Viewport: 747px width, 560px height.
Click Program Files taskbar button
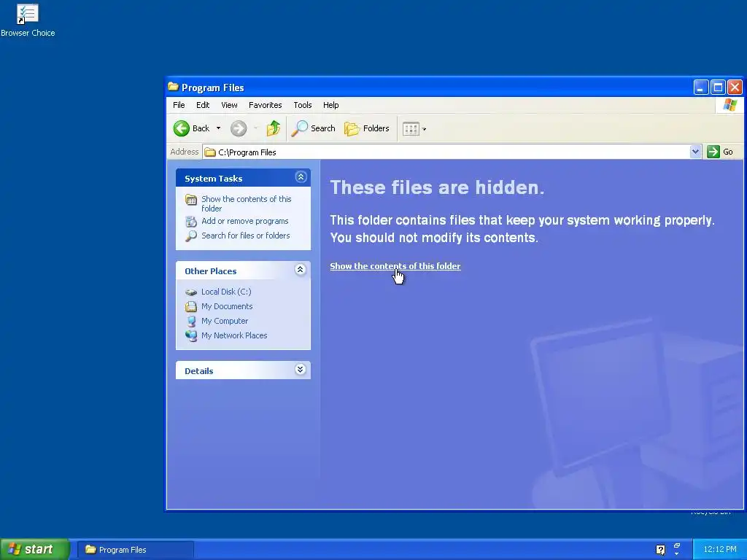(135, 550)
